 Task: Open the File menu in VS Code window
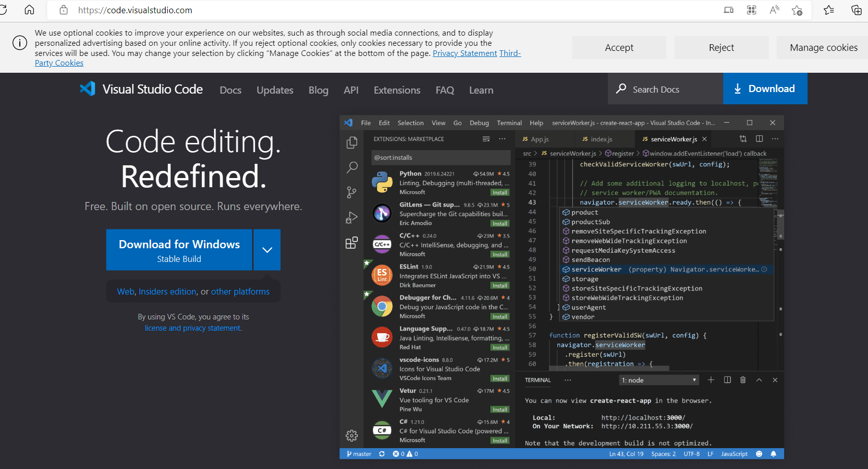(366, 123)
